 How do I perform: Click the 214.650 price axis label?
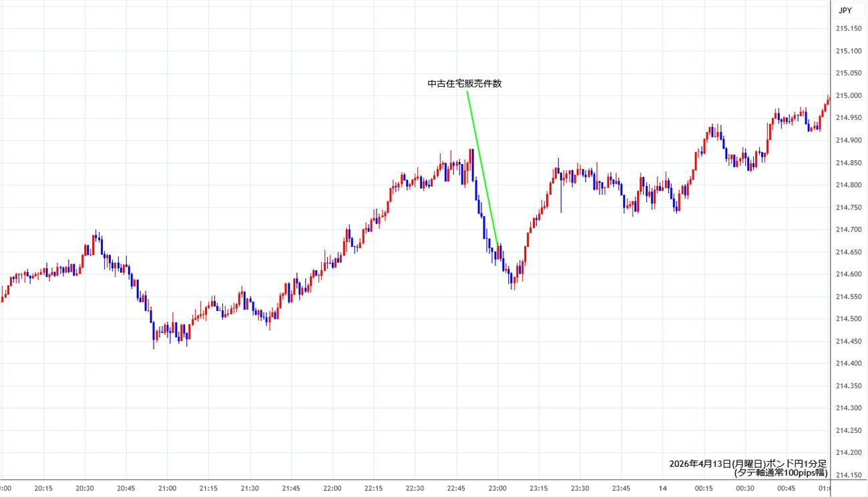tap(847, 252)
